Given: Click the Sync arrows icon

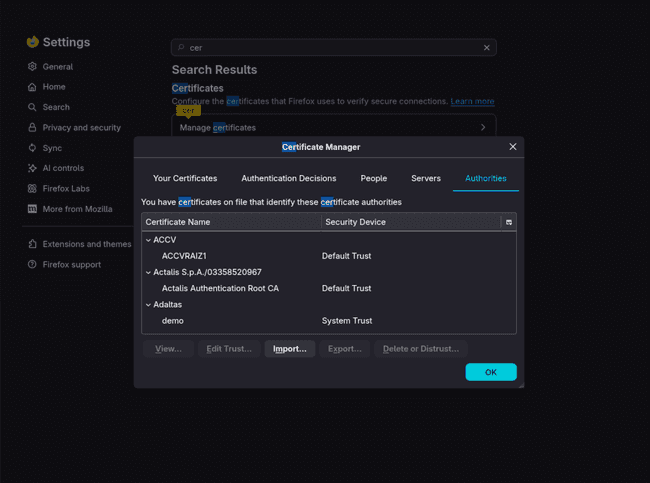Looking at the screenshot, I should (32, 148).
